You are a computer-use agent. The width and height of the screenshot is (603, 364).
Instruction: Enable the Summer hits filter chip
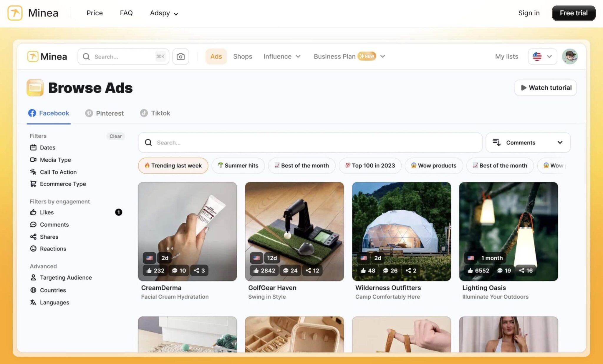point(238,166)
